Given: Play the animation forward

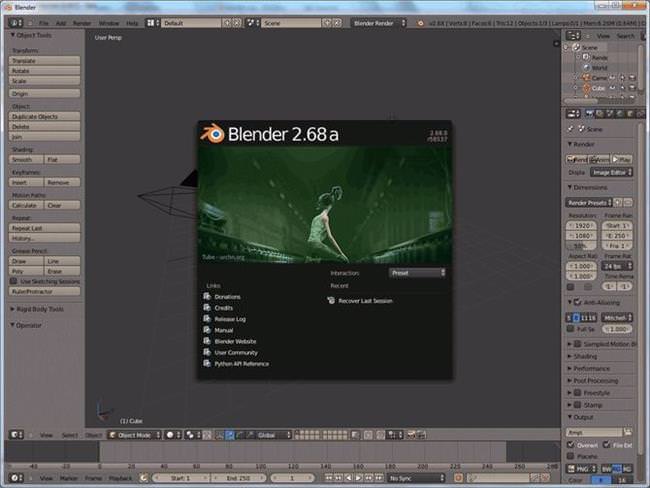Looking at the screenshot, I should 359,478.
